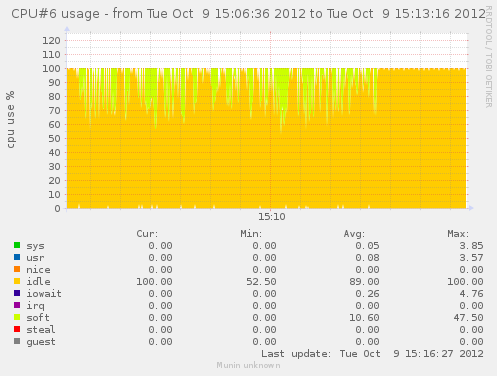This screenshot has width=497, height=376.
Task: Click the green sys legend swatch
Action: pyautogui.click(x=17, y=245)
